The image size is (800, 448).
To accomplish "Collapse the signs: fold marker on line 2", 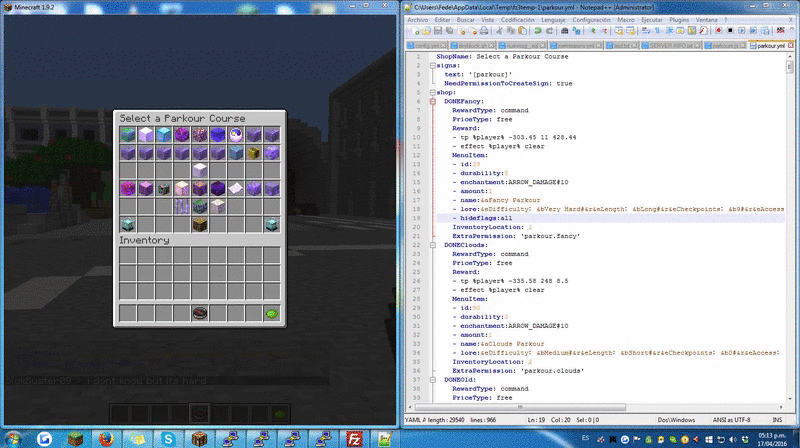I will tap(433, 66).
